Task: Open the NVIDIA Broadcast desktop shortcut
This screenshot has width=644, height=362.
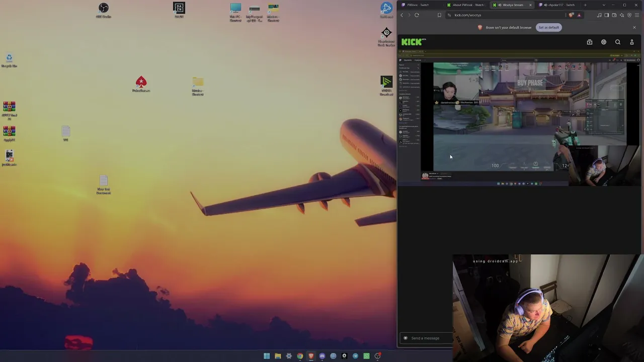Action: coord(386,85)
